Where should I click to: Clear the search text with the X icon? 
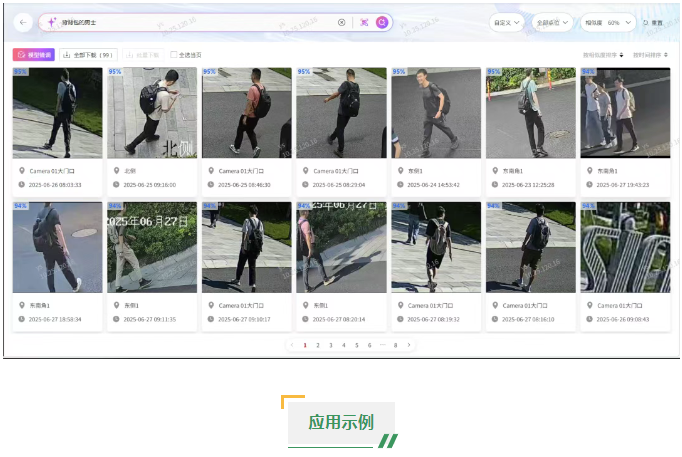coord(341,22)
